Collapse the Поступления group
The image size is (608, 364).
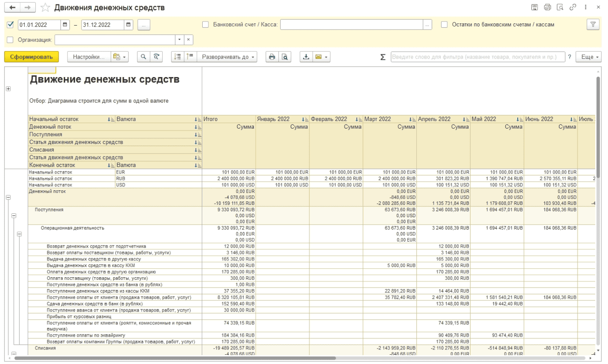[14, 216]
